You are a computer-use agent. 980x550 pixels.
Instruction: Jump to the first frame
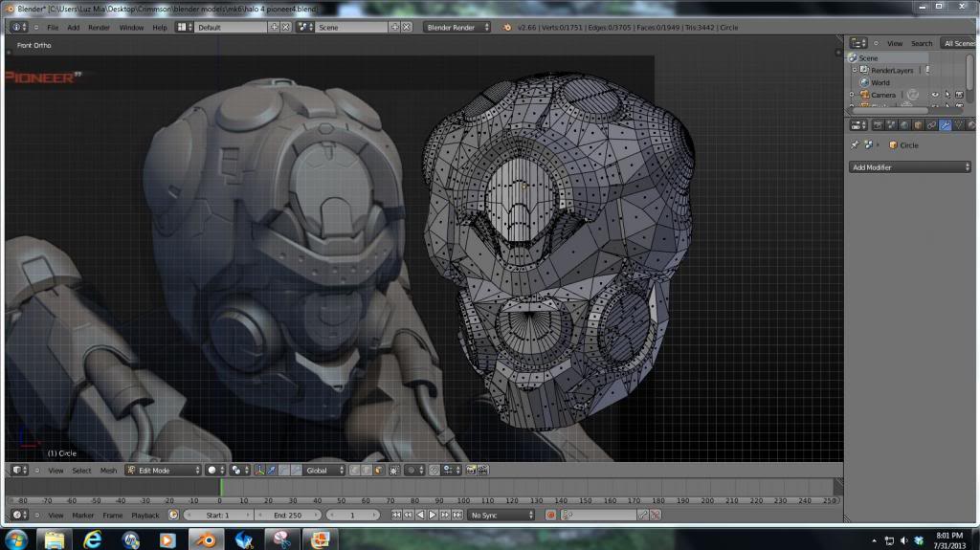396,515
